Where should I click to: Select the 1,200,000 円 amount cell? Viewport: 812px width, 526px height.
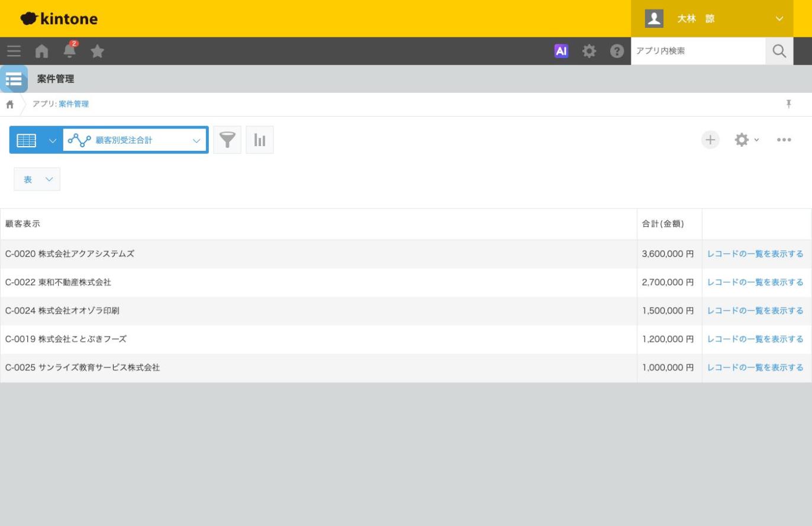point(669,339)
